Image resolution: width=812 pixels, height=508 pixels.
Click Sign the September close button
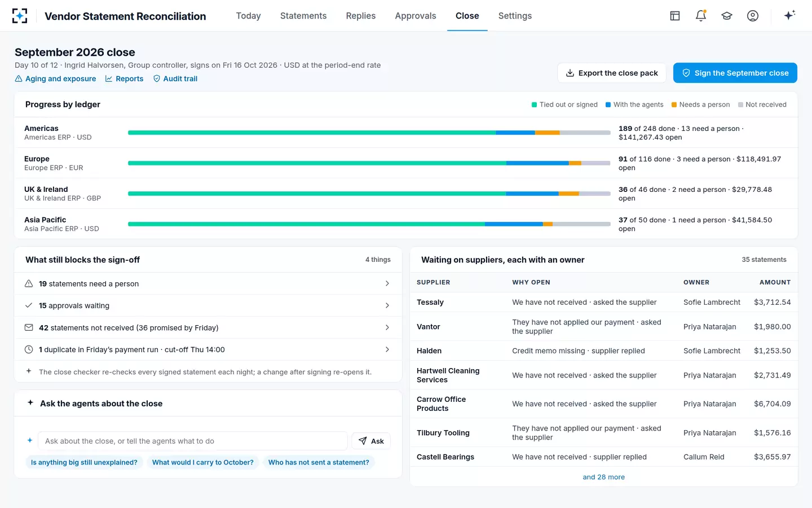coord(735,73)
